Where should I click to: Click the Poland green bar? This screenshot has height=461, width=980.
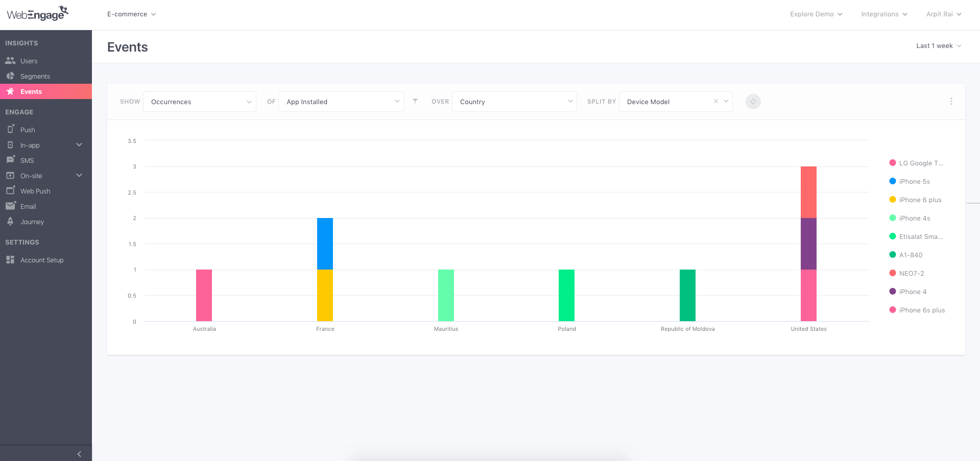click(566, 295)
